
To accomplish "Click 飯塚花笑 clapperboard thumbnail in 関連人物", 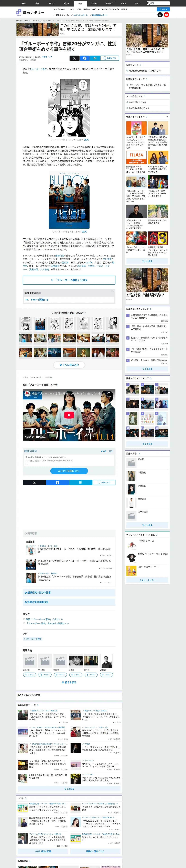I will coord(29,661).
